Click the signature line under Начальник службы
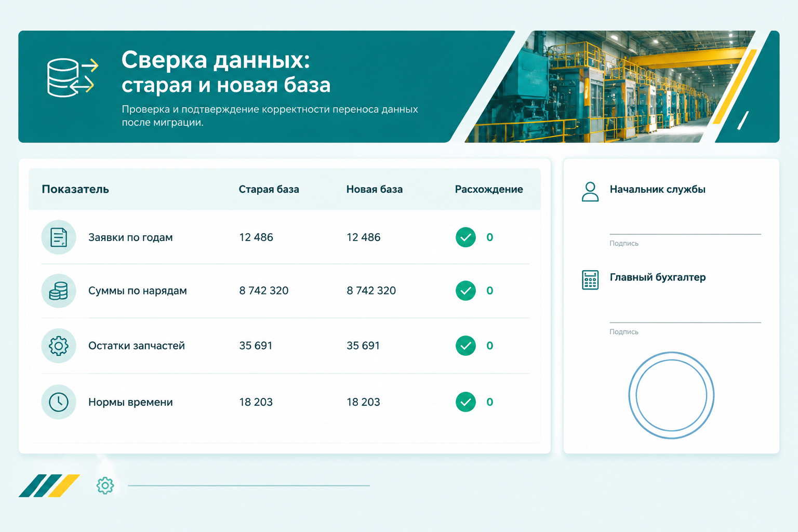798x532 pixels. 685,234
